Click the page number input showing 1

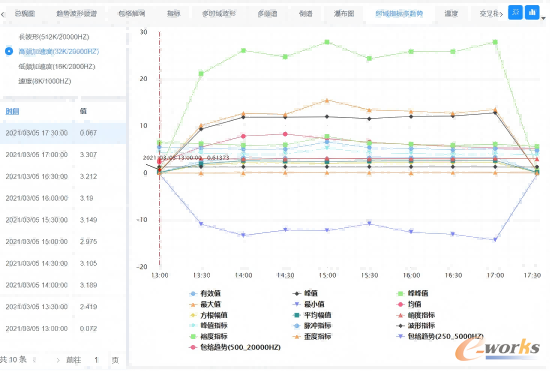[x=96, y=360]
